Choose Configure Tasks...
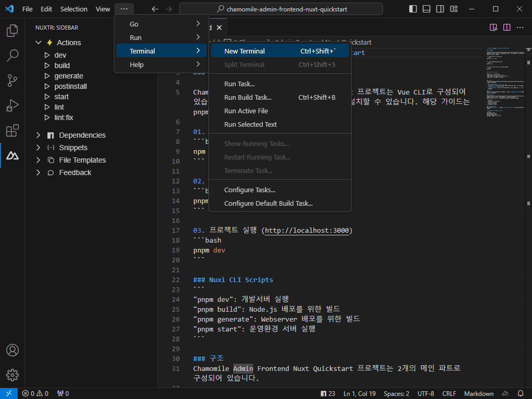 pos(280,190)
